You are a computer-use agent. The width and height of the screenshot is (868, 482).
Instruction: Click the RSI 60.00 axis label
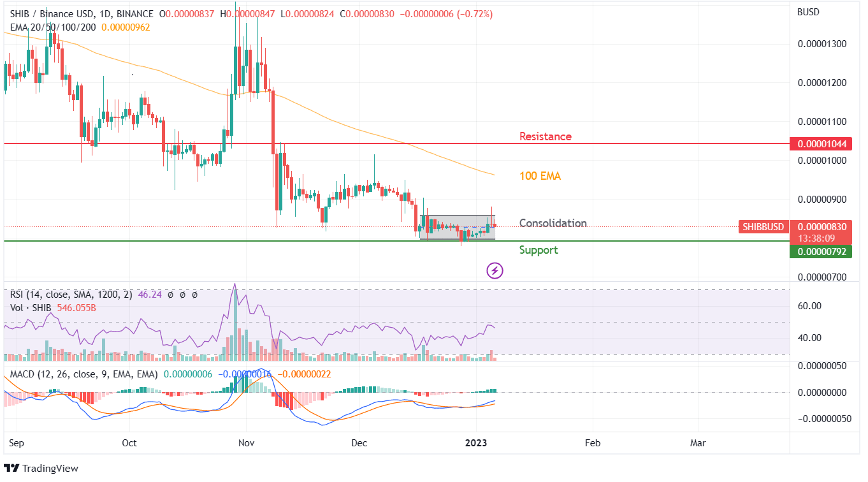[809, 306]
